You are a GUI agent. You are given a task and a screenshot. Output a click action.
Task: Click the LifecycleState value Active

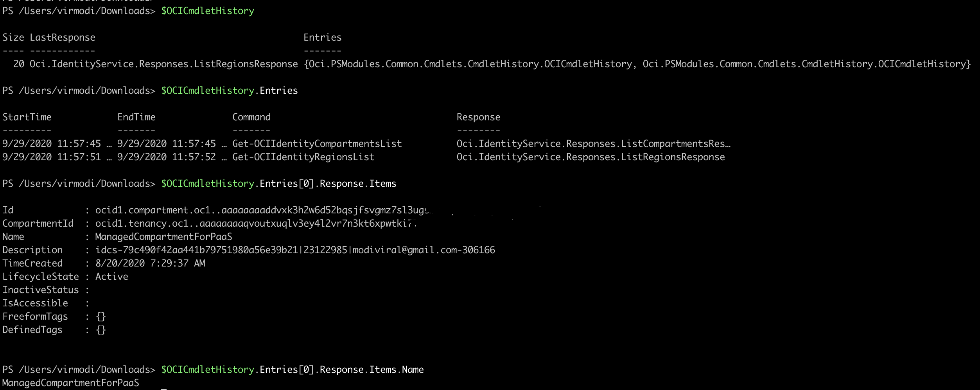coord(112,277)
